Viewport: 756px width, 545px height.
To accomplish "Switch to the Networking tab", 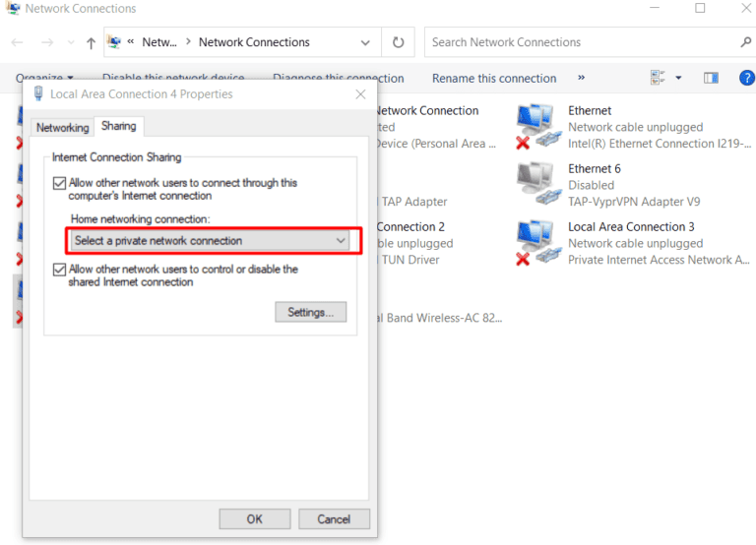I will [x=62, y=128].
